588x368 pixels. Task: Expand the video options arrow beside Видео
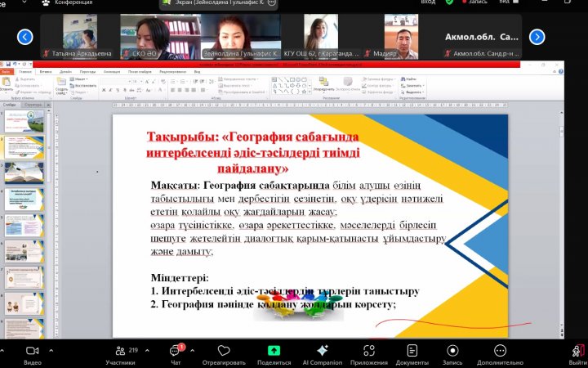tap(51, 351)
